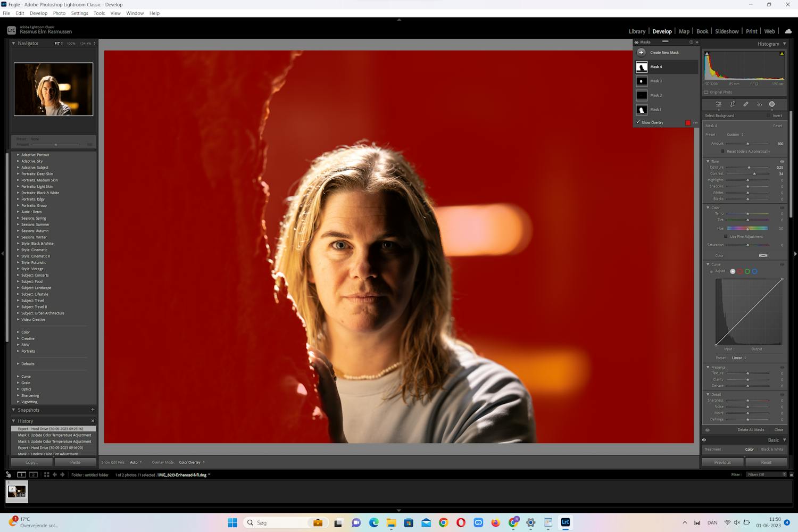
Task: Enable the Invert checkbox for Select Background
Action: tap(768, 115)
